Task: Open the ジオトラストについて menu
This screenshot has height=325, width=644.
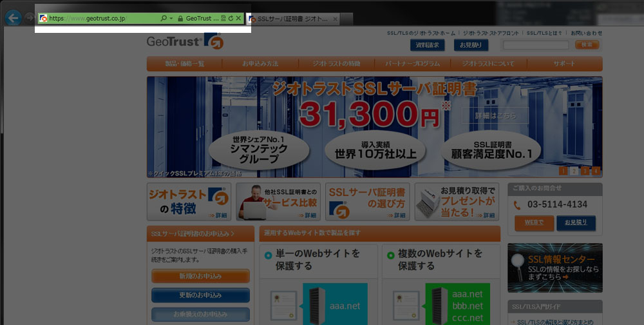Action: pyautogui.click(x=488, y=64)
